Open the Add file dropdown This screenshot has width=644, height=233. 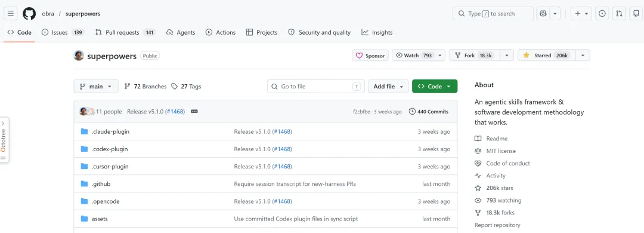click(x=389, y=87)
